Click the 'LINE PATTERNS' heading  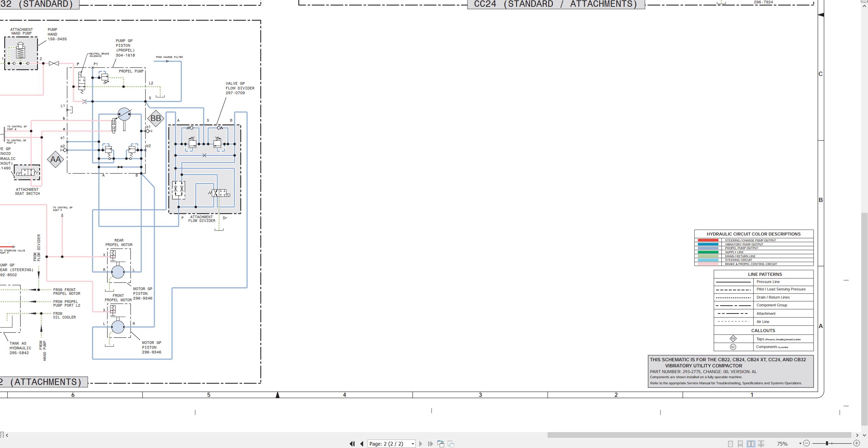pyautogui.click(x=765, y=274)
